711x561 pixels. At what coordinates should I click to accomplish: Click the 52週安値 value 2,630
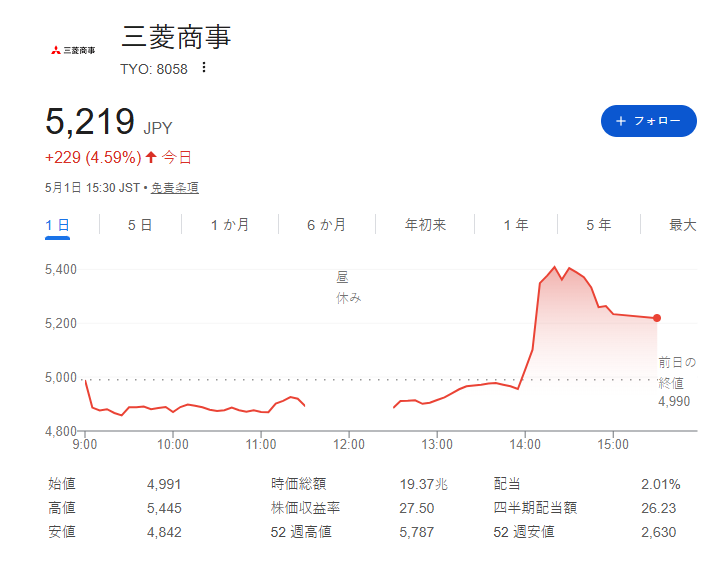[658, 532]
